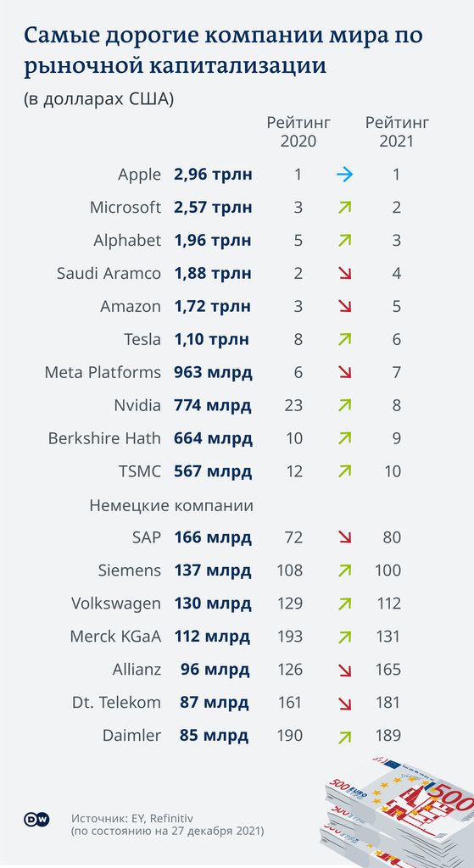Click the red arrow in Allianz row
The image size is (474, 868).
tap(344, 670)
